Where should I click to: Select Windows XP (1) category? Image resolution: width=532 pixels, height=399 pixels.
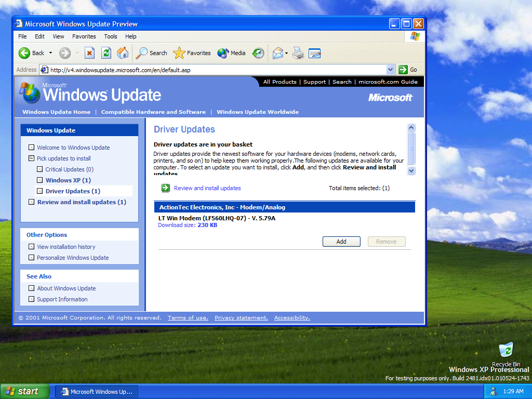68,180
